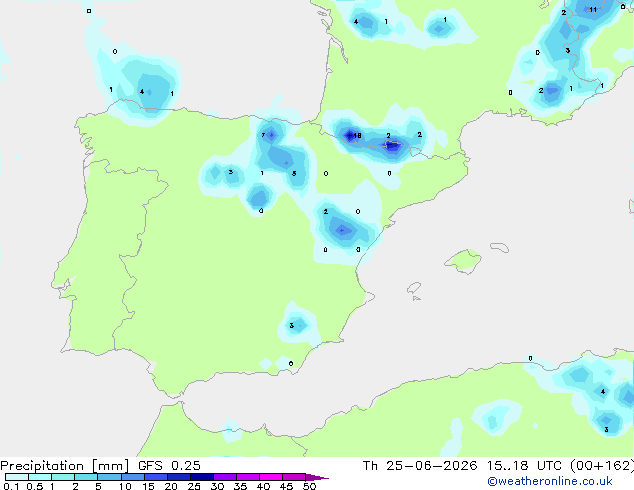
Task: Click the "GFS 0.25" model label
Action: [169, 466]
